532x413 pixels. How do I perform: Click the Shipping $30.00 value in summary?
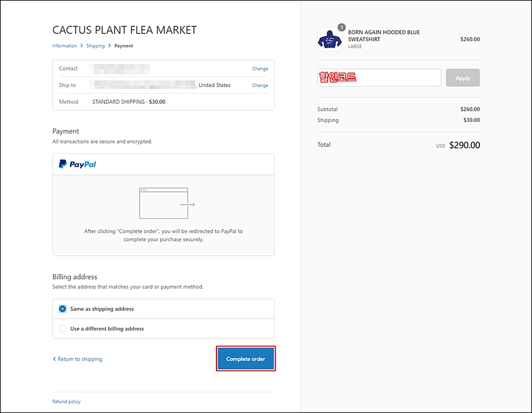[472, 120]
